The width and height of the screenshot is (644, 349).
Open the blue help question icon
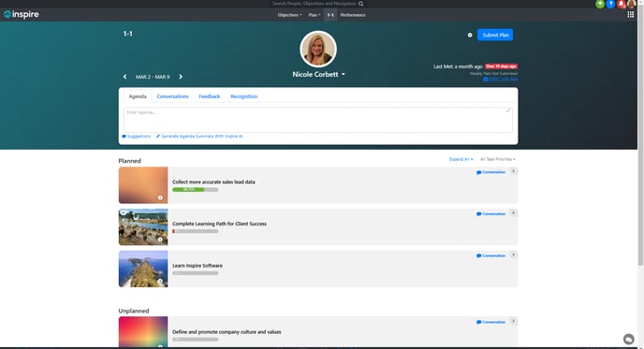610,4
